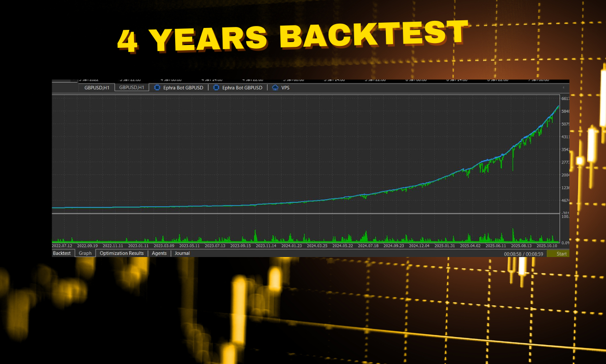
Task: Go to the Agents tab
Action: (x=159, y=253)
